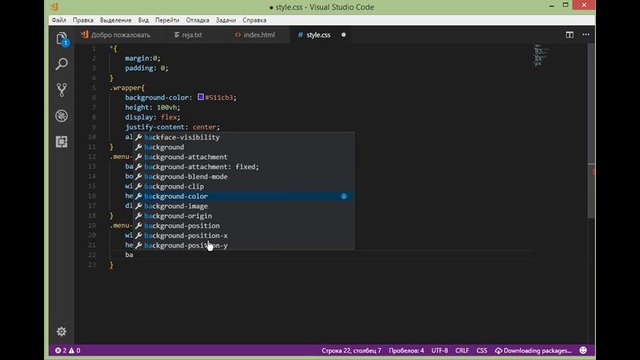
Task: Click on 'margin:0;' code line
Action: click(x=143, y=58)
